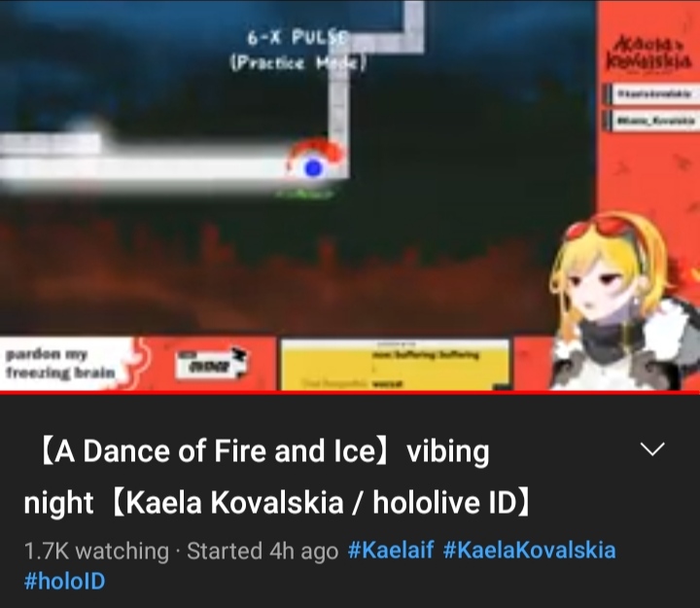Screen dimensions: 700x608
Task: Click the first hashtag tag under the logo
Action: pyautogui.click(x=652, y=93)
